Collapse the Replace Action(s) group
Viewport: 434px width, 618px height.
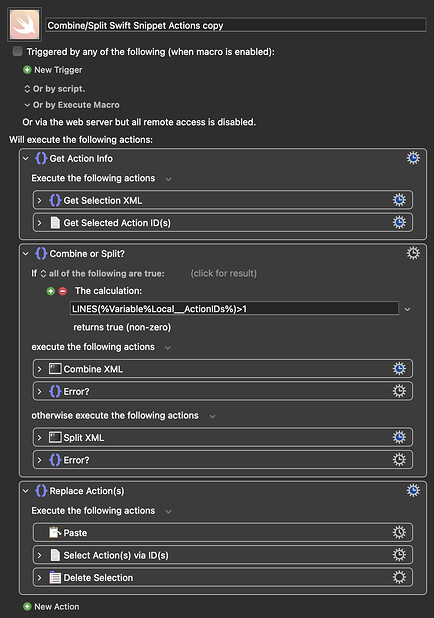(x=26, y=491)
